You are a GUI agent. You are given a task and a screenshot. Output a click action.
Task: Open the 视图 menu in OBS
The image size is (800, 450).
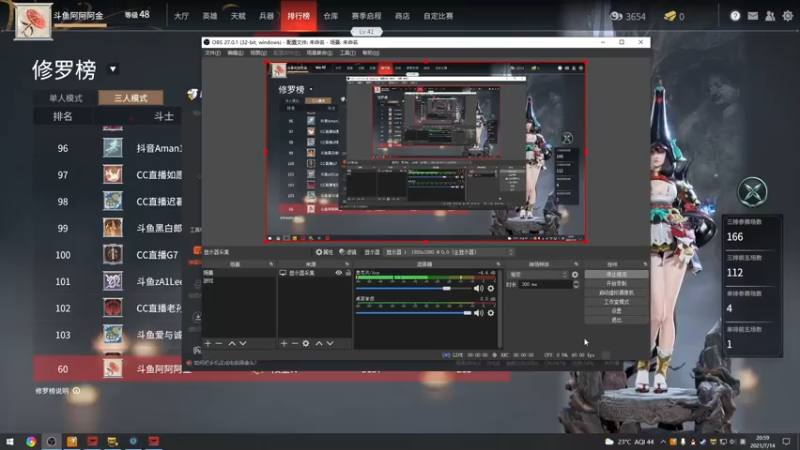click(258, 53)
